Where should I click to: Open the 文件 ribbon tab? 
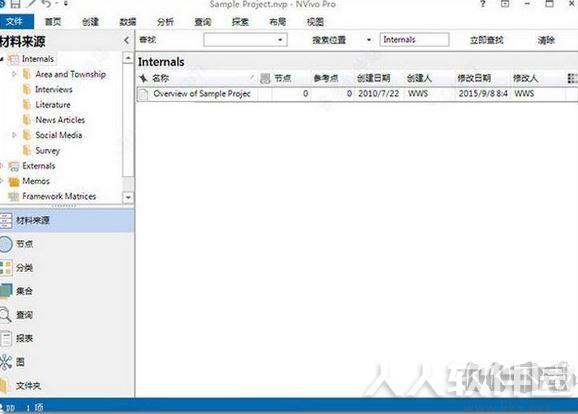15,21
